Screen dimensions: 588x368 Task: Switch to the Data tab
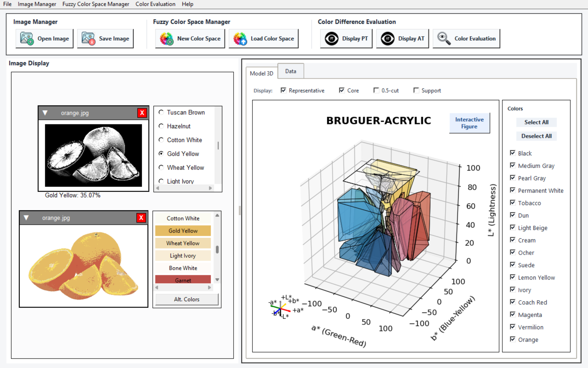[x=291, y=71]
